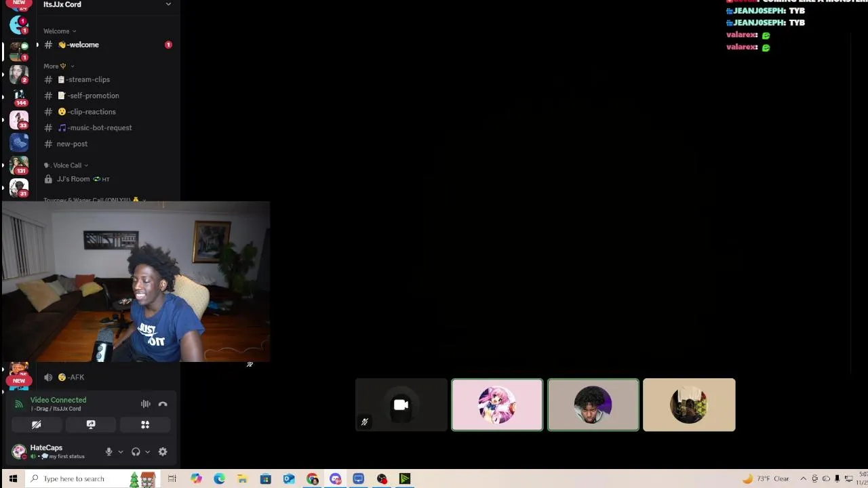The image size is (868, 488).
Task: Click the ItsJJx Cord server name
Action: tap(62, 4)
